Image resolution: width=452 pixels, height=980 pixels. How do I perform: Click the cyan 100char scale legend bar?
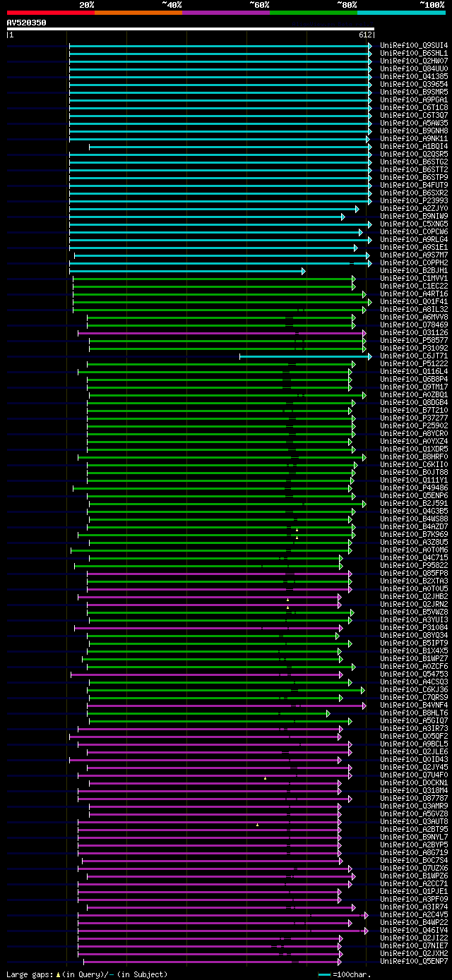click(x=325, y=974)
